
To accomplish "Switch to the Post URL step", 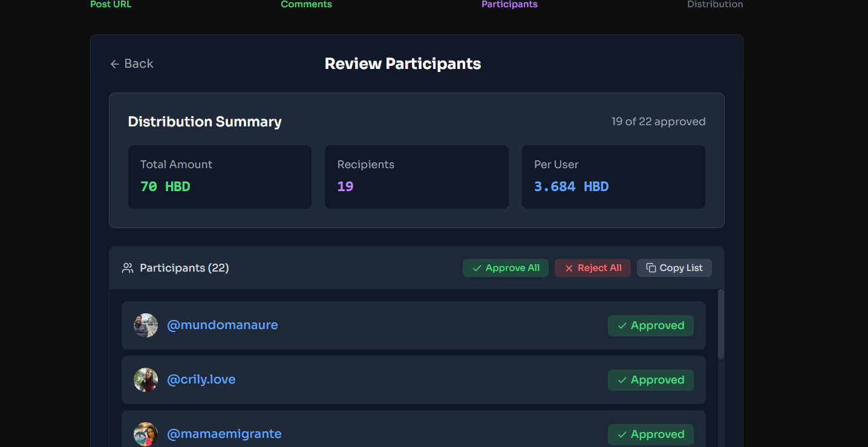I will click(111, 4).
